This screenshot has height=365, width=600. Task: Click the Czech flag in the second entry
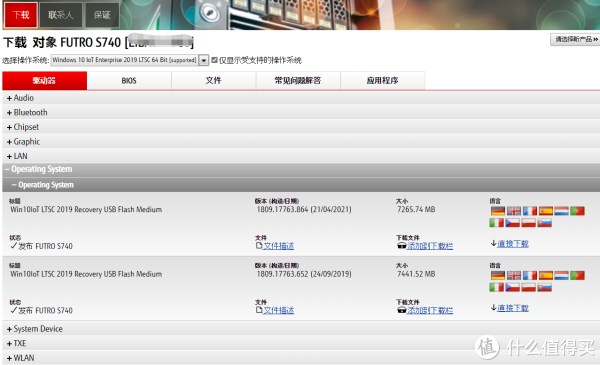point(513,287)
